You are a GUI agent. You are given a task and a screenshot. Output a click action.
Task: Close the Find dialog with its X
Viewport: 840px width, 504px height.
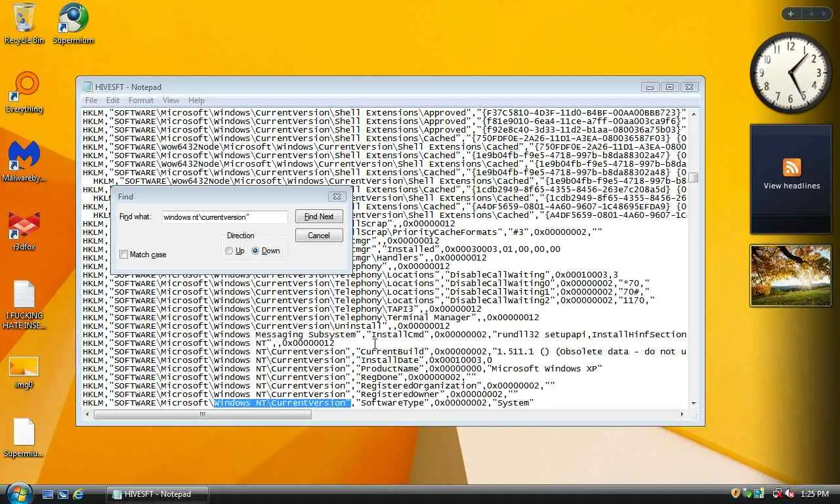click(337, 196)
